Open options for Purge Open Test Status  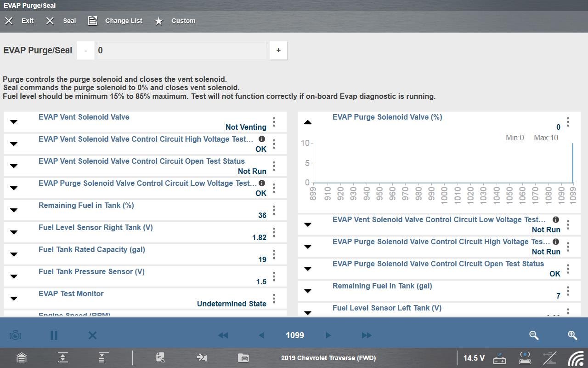point(568,269)
